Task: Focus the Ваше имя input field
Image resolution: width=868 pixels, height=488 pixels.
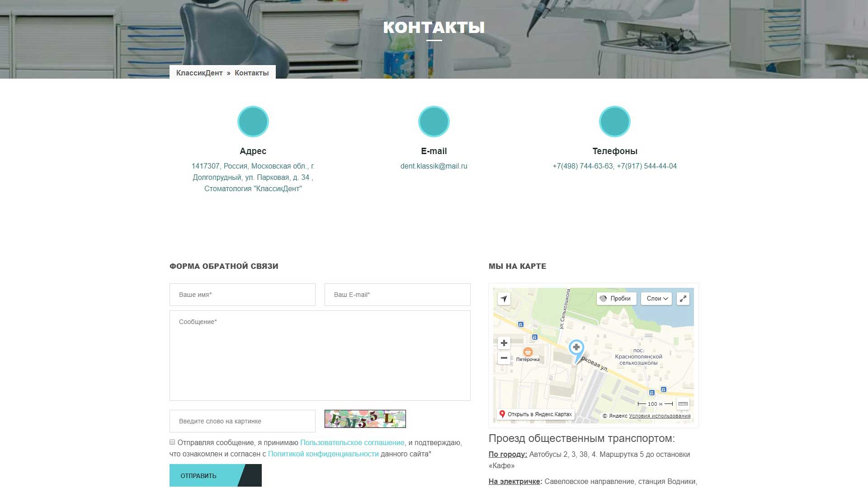Action: [x=242, y=295]
